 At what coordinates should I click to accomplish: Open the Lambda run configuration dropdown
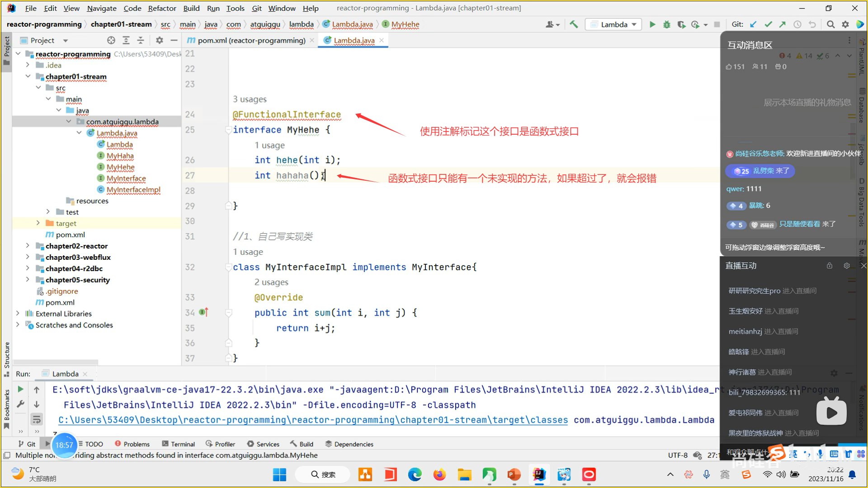coord(614,24)
